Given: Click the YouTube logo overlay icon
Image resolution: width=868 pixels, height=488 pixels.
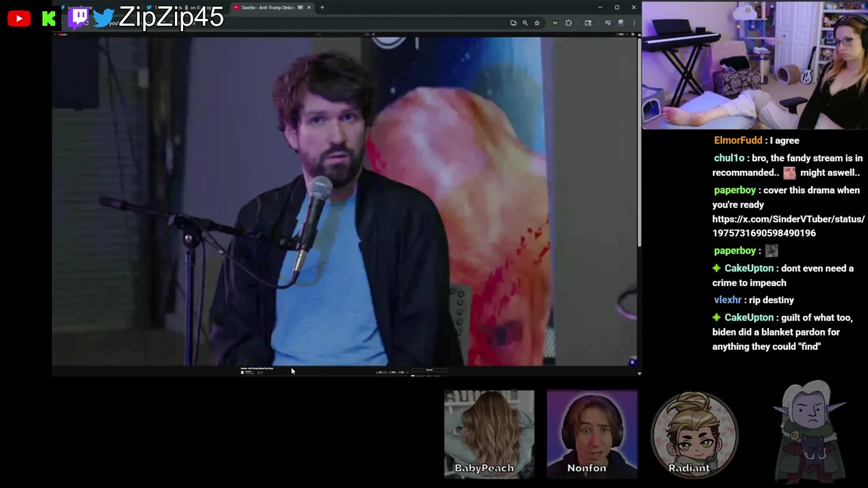Looking at the screenshot, I should click(19, 18).
